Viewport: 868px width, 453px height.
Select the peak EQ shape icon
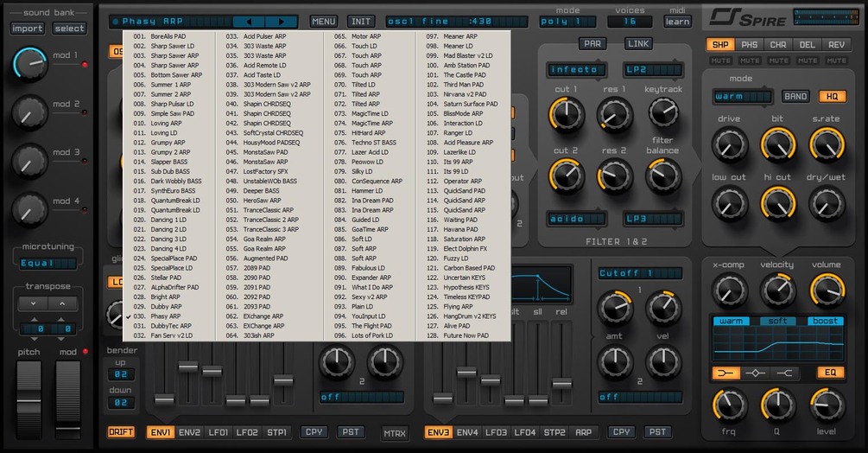coord(755,373)
